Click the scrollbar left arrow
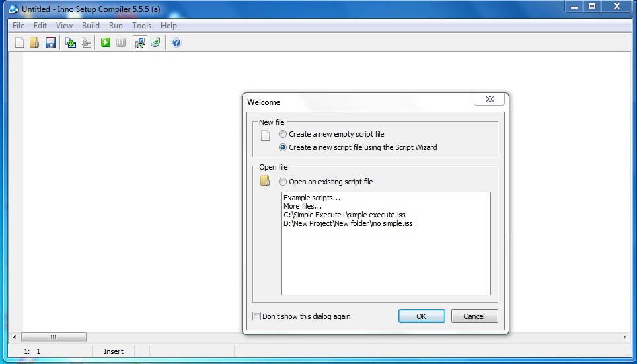Screen dimensions: 637x364 15,337
